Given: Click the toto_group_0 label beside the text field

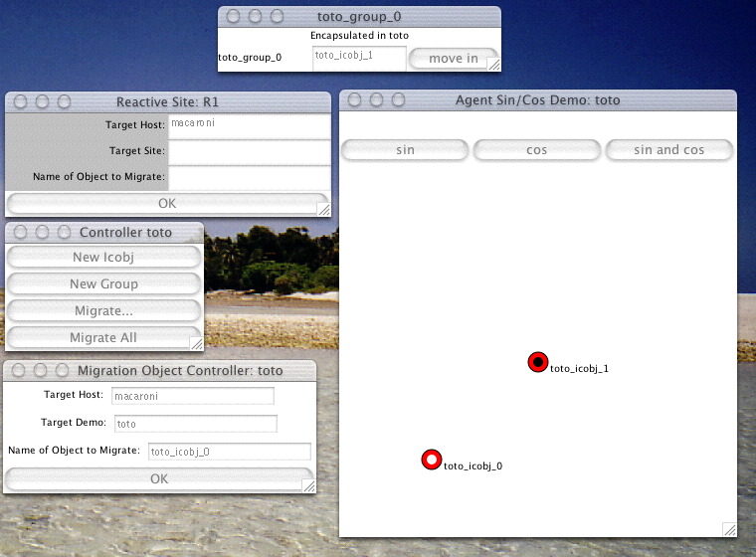Looking at the screenshot, I should [250, 58].
